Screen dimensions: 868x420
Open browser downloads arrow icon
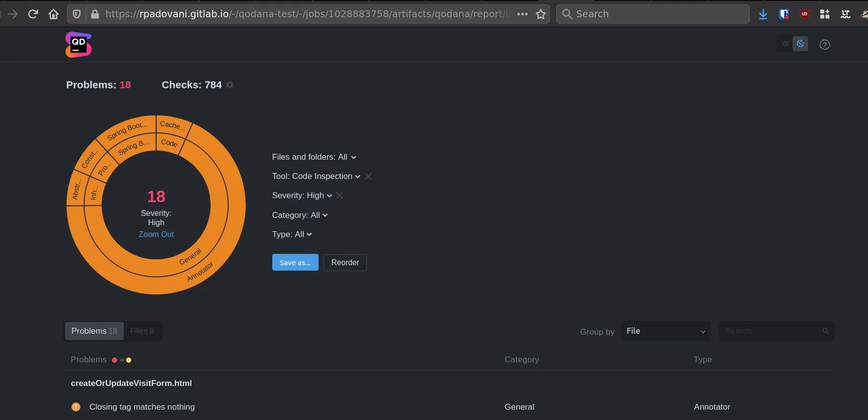(763, 14)
